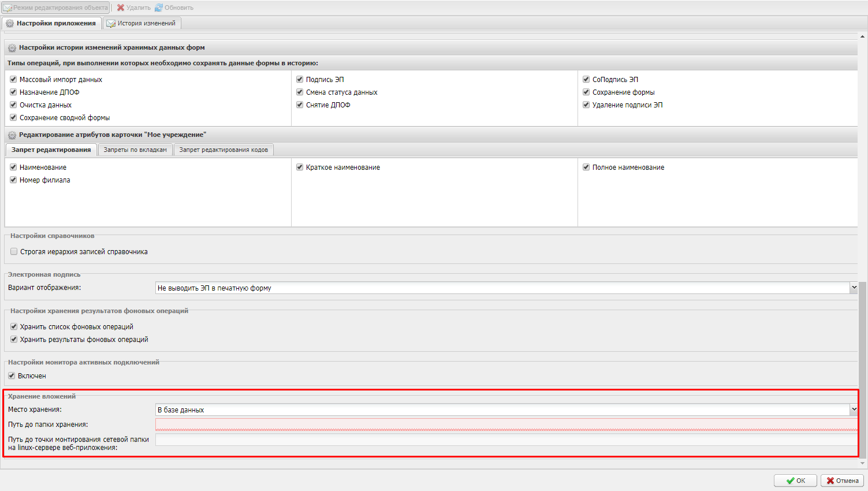Viewport: 868px width, 491px height.
Task: Click gear icon beside Редактирование атрибутов карточки
Action: pos(12,135)
